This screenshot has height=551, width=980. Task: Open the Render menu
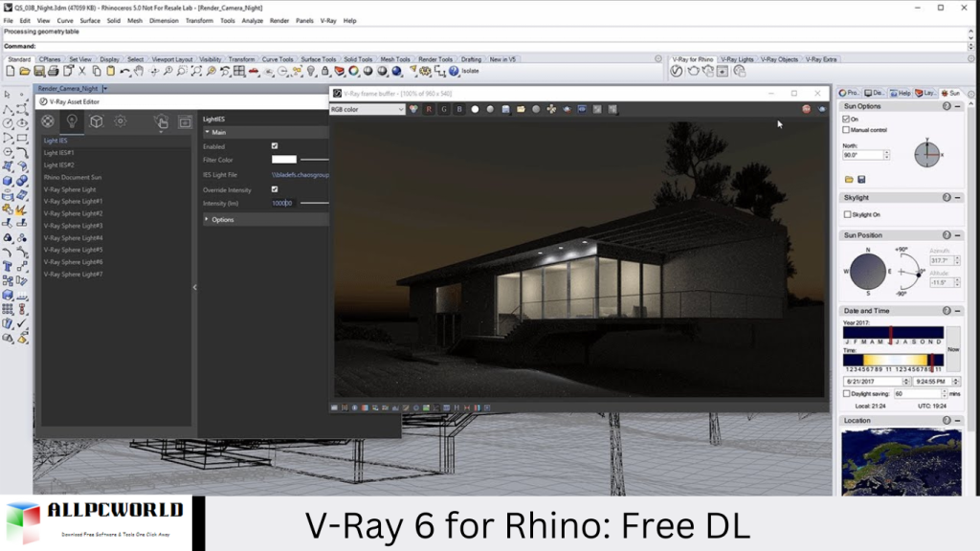[x=279, y=21]
